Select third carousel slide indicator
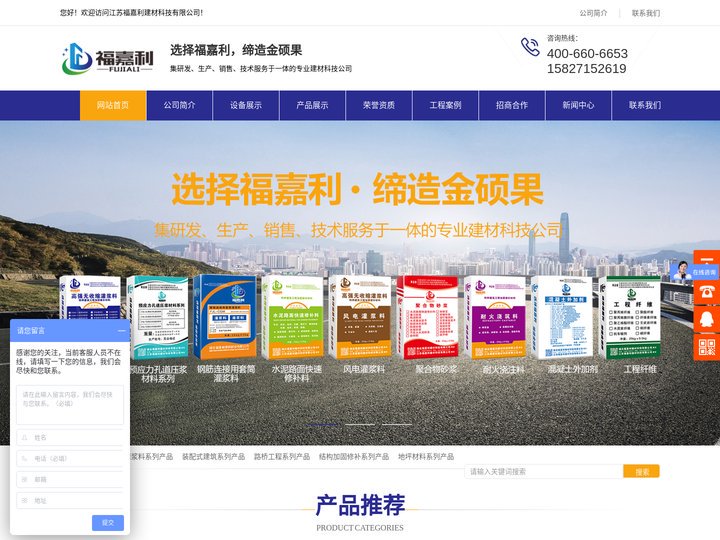The height and width of the screenshot is (540, 720). pos(397,424)
